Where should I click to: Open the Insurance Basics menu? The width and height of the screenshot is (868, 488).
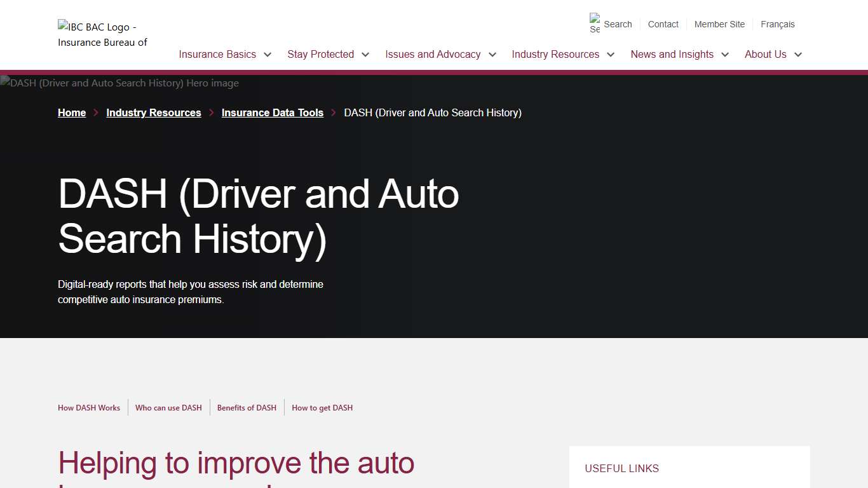coord(217,55)
